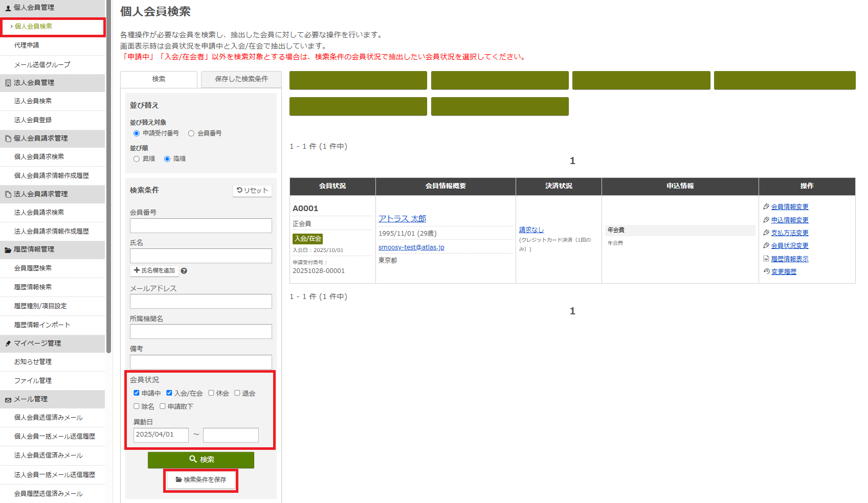Click the building icon beside 法人会員管理
This screenshot has height=503, width=868.
pyautogui.click(x=7, y=83)
